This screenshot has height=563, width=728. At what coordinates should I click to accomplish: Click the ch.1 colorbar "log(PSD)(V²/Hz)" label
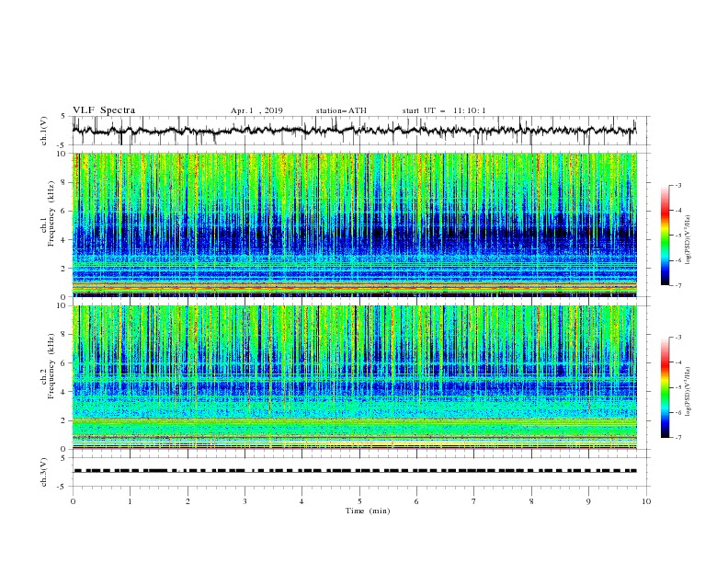click(x=688, y=240)
